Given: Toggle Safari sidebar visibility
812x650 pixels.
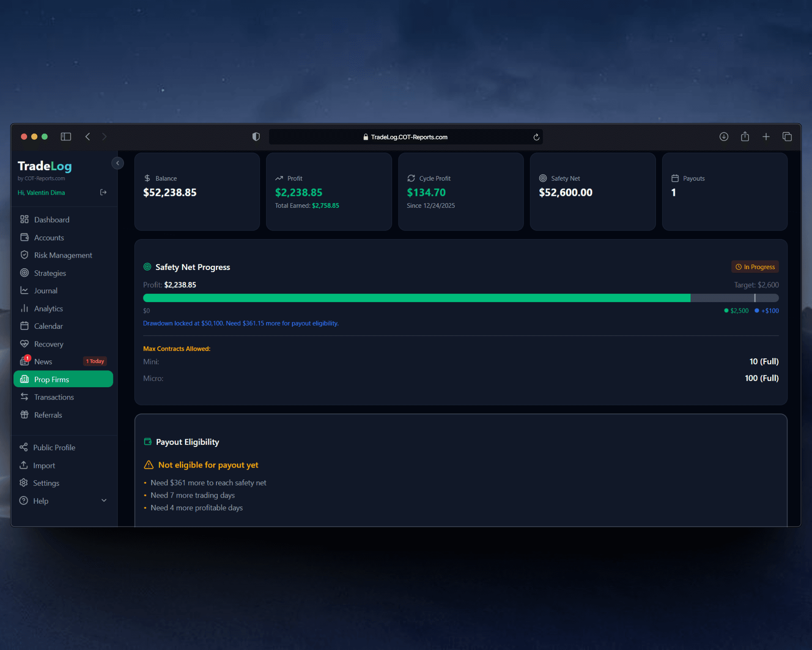Looking at the screenshot, I should (x=66, y=137).
